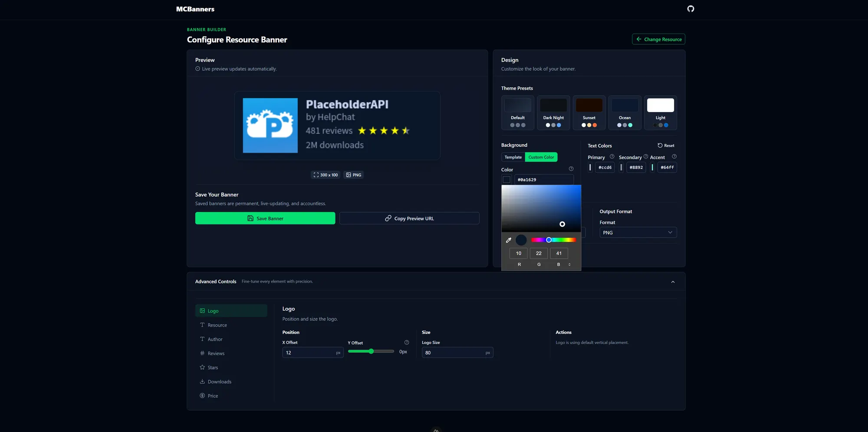This screenshot has width=868, height=432.
Task: Click the help icon beside Primary
Action: (612, 156)
